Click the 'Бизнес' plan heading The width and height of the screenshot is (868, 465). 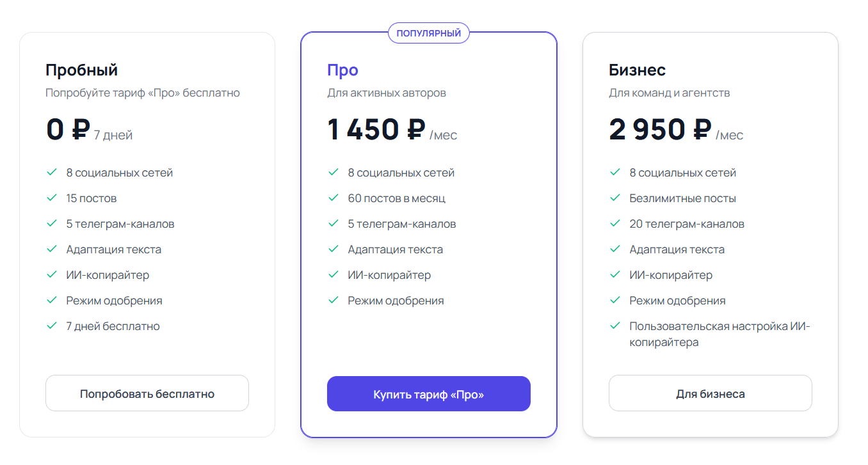pyautogui.click(x=637, y=70)
